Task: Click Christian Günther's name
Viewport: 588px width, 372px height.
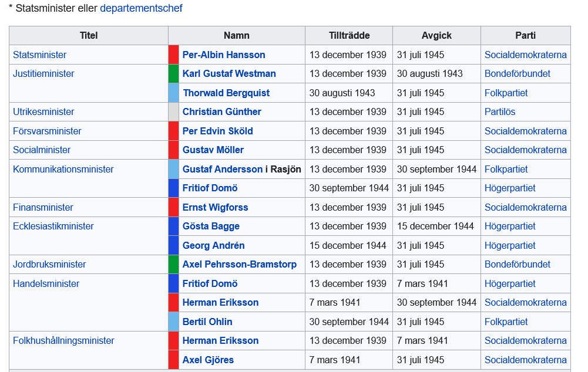Action: (x=221, y=111)
